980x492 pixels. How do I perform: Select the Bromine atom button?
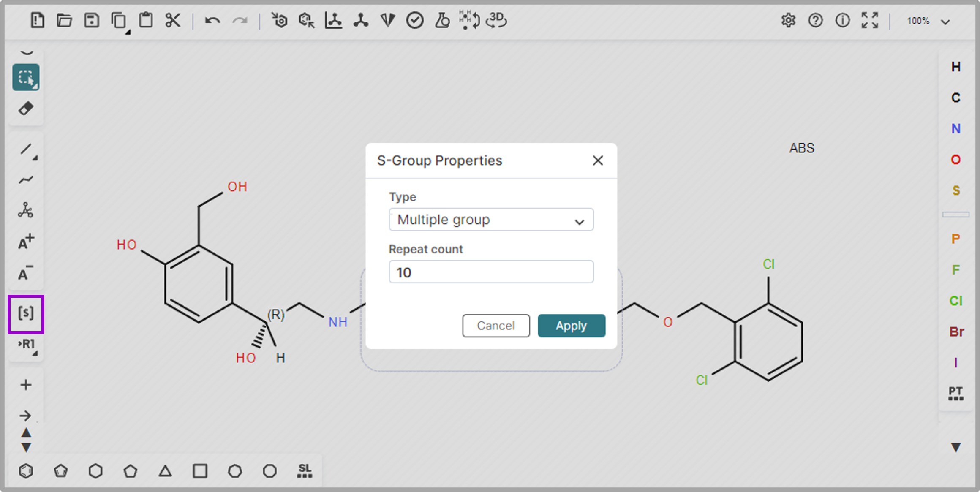(956, 332)
